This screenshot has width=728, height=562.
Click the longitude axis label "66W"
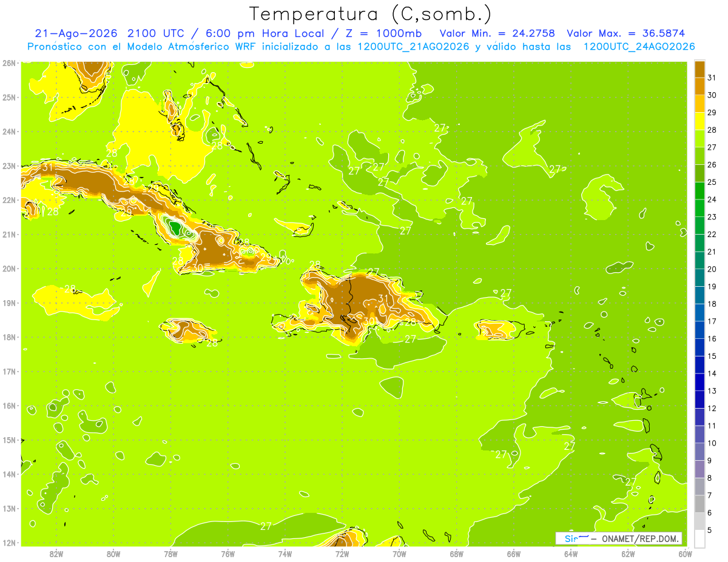(514, 554)
